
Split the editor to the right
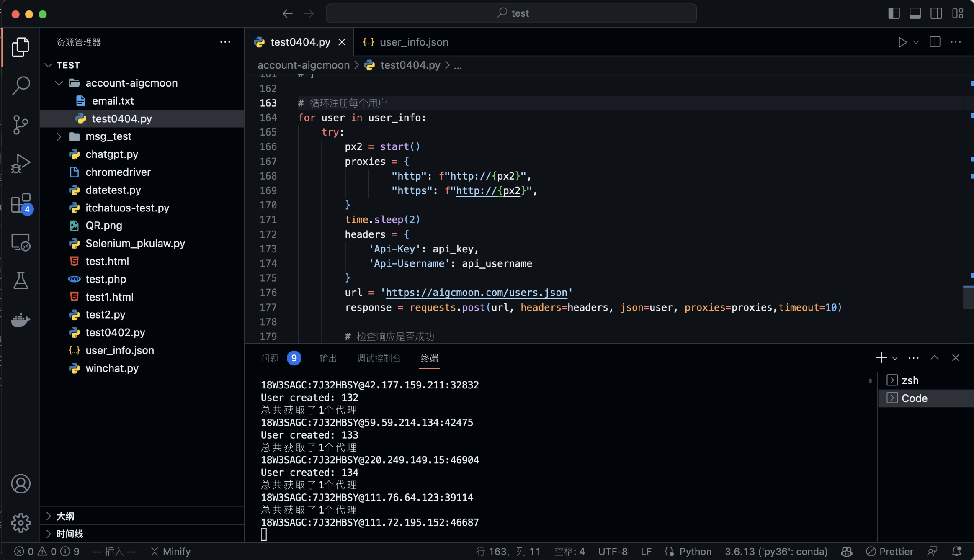click(935, 42)
